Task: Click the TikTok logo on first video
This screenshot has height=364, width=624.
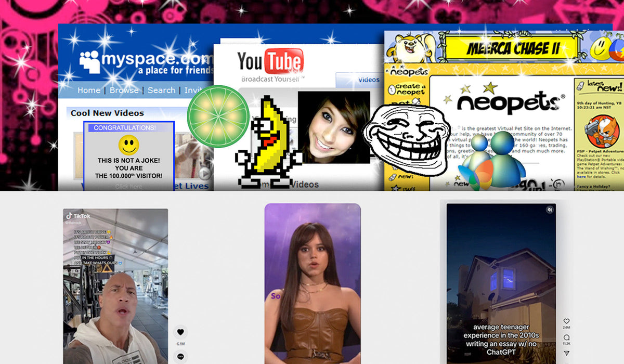Action: 79,216
